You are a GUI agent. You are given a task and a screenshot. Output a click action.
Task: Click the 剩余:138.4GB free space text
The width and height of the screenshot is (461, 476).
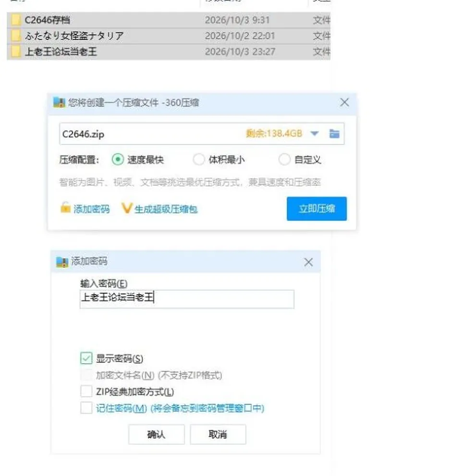point(274,133)
